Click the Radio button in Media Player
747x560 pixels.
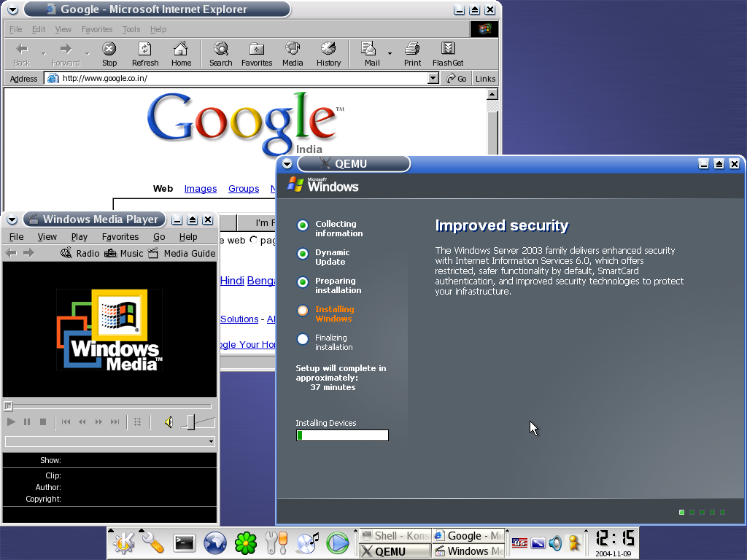click(80, 253)
